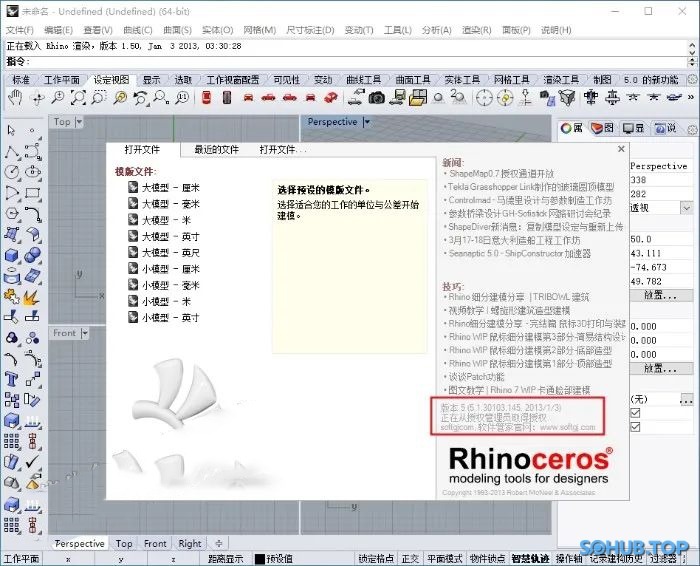
Task: Click the black 预设值 layer color swatch
Action: point(260,559)
